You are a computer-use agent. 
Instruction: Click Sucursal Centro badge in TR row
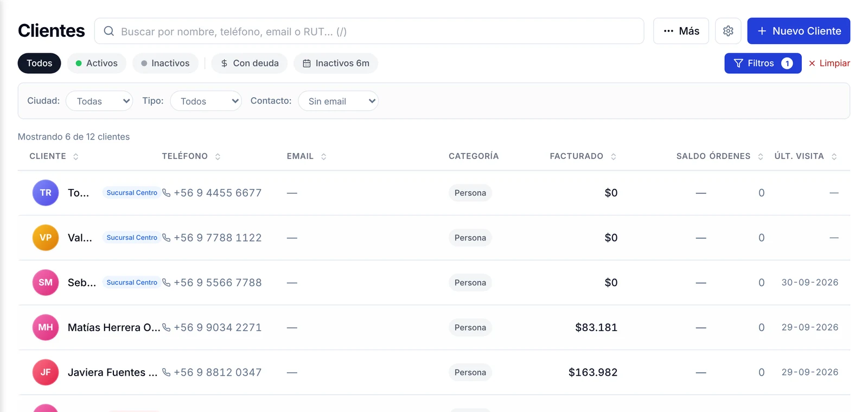point(132,193)
